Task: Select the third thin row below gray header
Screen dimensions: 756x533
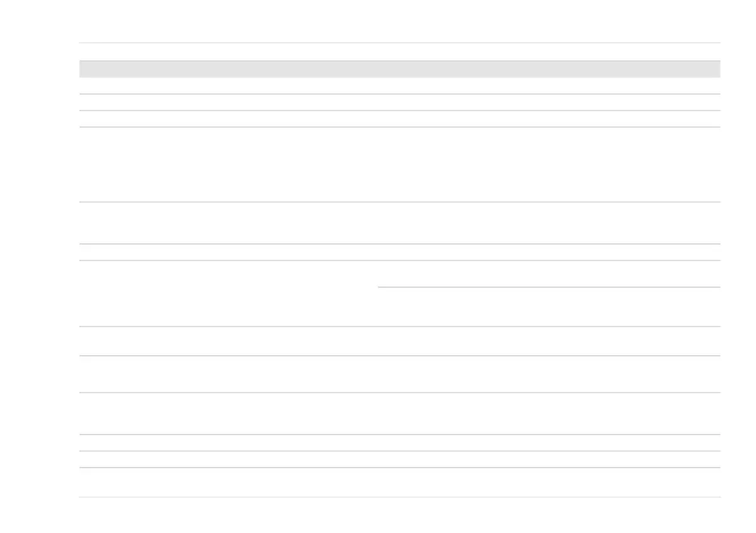Action: [399, 119]
